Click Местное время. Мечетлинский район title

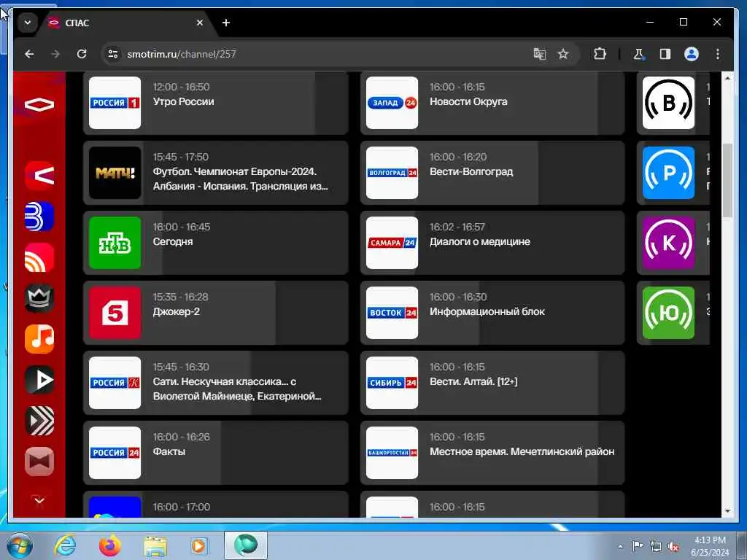pos(522,451)
